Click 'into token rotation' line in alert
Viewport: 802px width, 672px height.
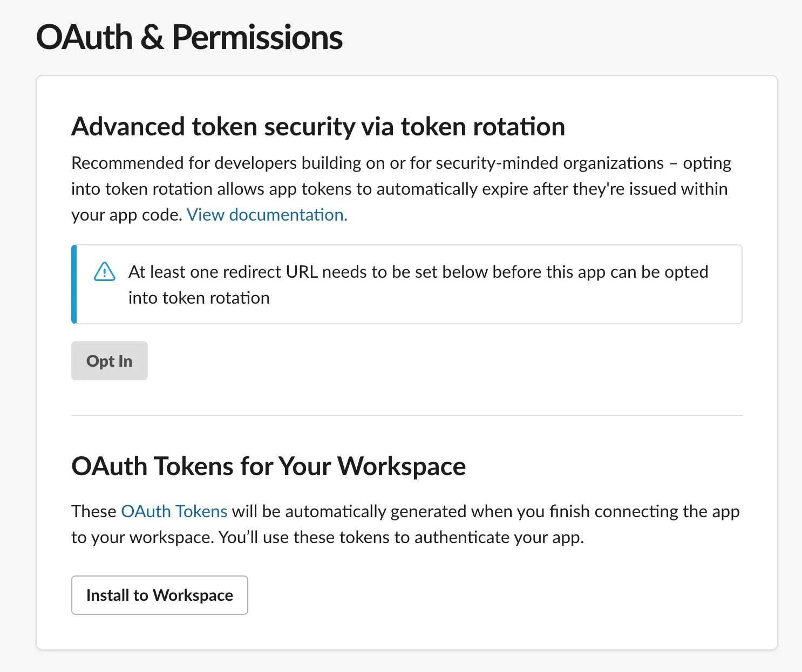pos(199,298)
